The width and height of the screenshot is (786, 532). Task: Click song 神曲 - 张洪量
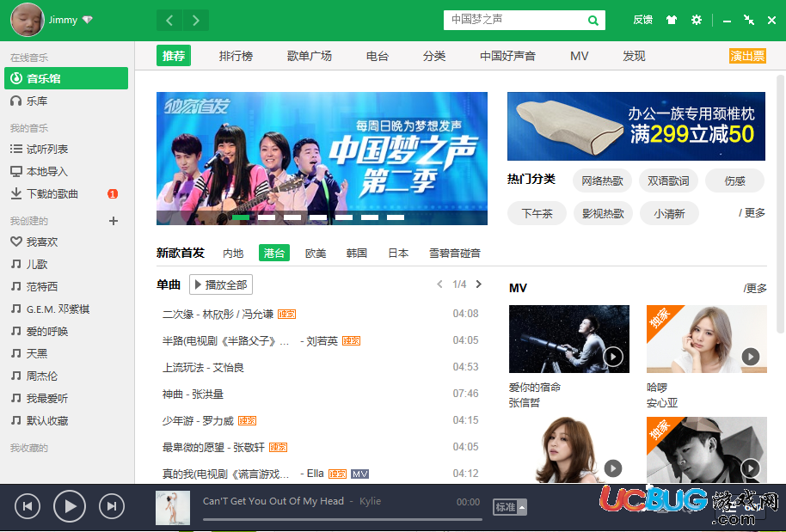tap(193, 394)
